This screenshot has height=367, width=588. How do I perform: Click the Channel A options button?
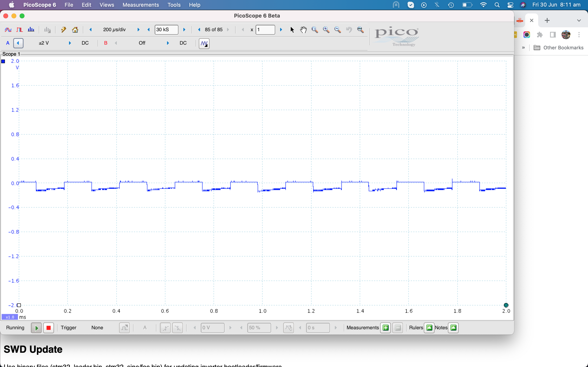tap(8, 43)
